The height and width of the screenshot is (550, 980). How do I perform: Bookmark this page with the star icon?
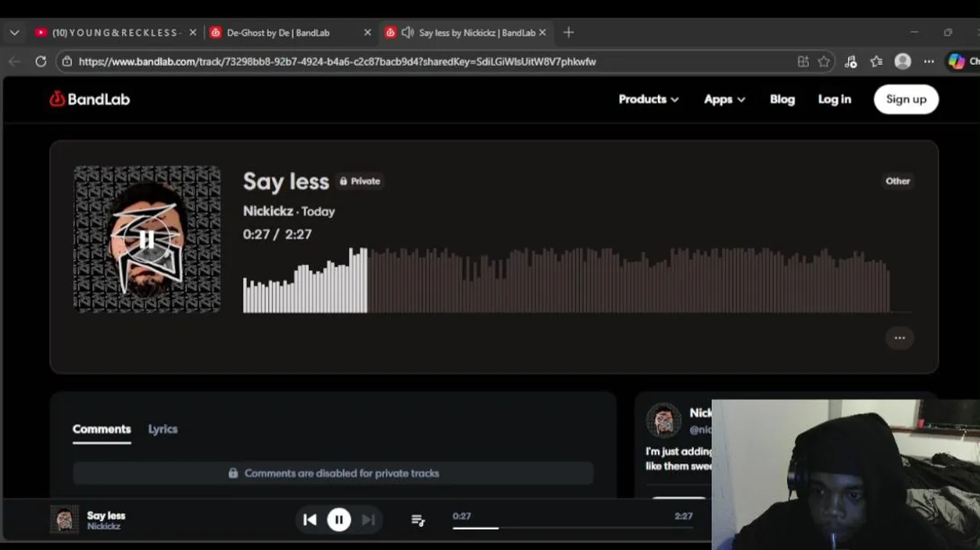[824, 62]
